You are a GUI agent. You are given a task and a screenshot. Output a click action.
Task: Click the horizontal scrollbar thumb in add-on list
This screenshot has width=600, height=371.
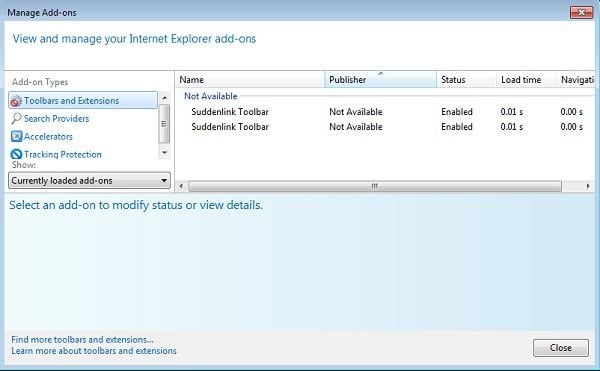tap(375, 186)
